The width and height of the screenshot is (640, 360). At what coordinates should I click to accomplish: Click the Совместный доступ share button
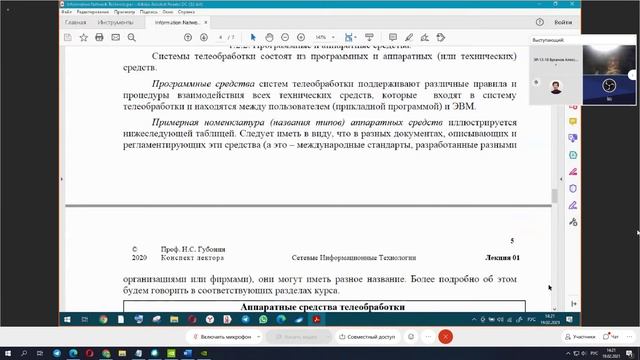point(367,337)
